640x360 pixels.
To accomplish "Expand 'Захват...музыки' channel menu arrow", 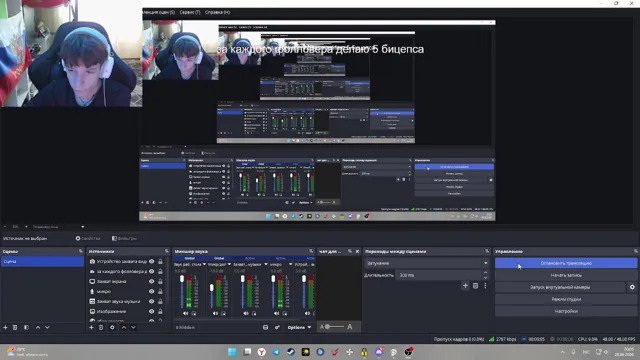I will pyautogui.click(x=266, y=264).
